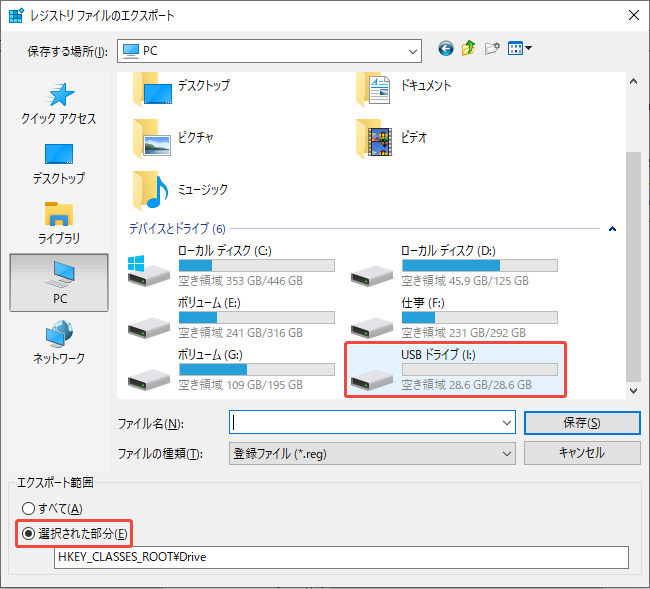This screenshot has width=650, height=589.
Task: Click the 保存(S) button
Action: click(x=582, y=423)
